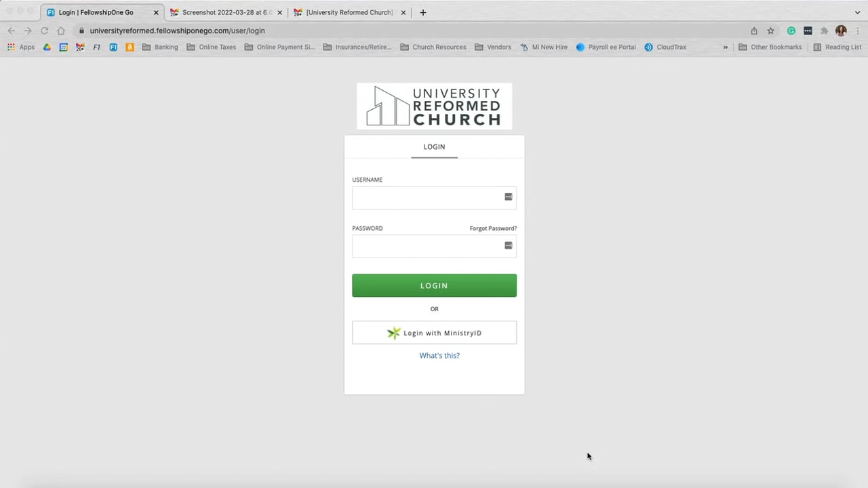Open the Forgot Password? link
Image resolution: width=868 pixels, height=488 pixels.
coord(493,228)
